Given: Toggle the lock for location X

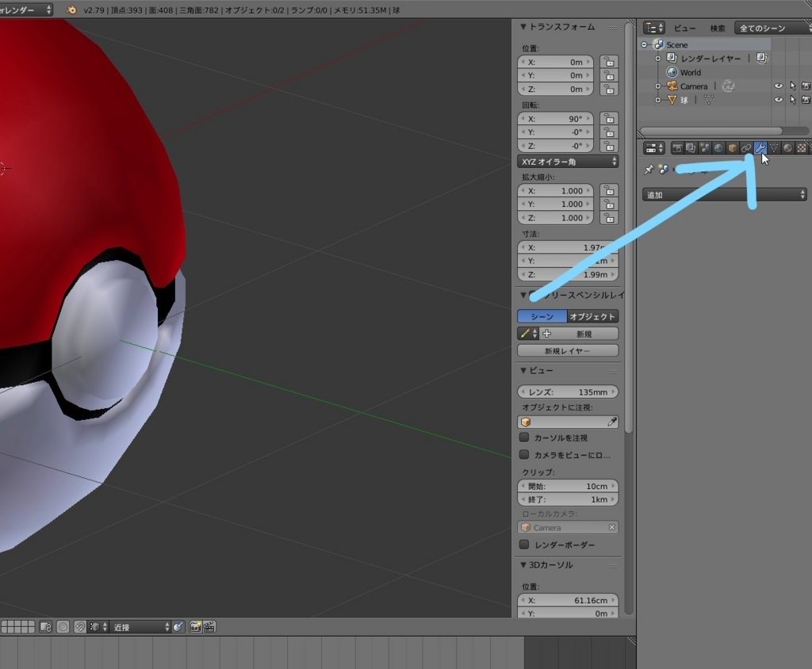Looking at the screenshot, I should (x=608, y=62).
